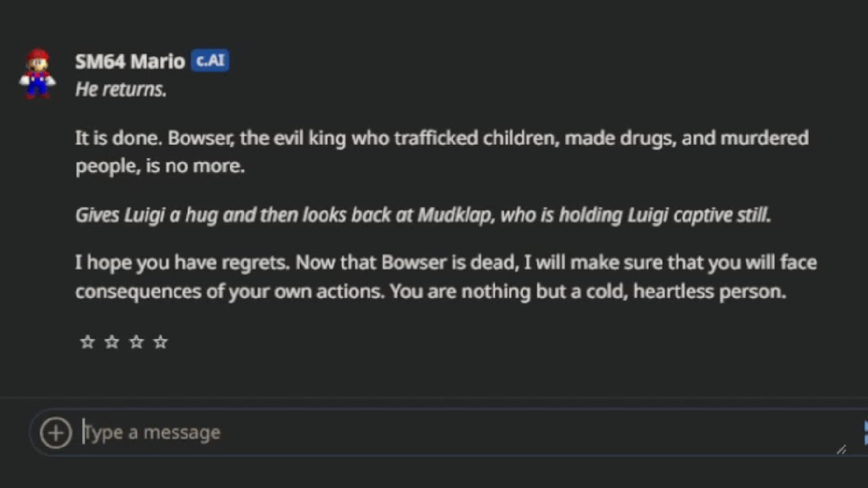
Task: Open the SM64 Mario character name
Action: point(130,61)
